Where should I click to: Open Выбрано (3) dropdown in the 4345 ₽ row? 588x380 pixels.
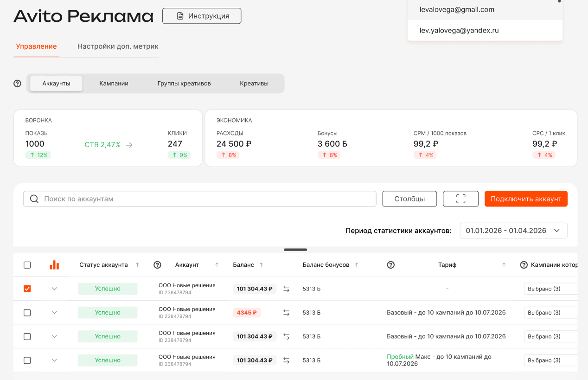click(x=551, y=313)
